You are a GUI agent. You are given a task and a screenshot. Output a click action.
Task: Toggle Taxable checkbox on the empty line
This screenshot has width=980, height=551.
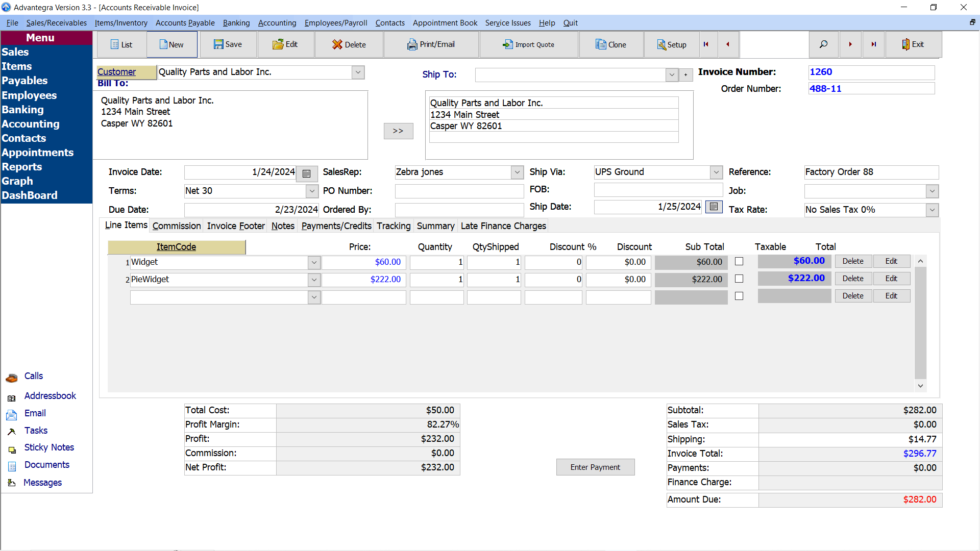(x=739, y=296)
